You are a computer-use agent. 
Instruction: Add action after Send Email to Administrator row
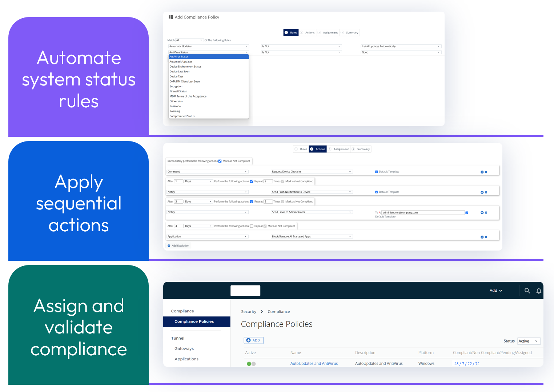(x=482, y=213)
